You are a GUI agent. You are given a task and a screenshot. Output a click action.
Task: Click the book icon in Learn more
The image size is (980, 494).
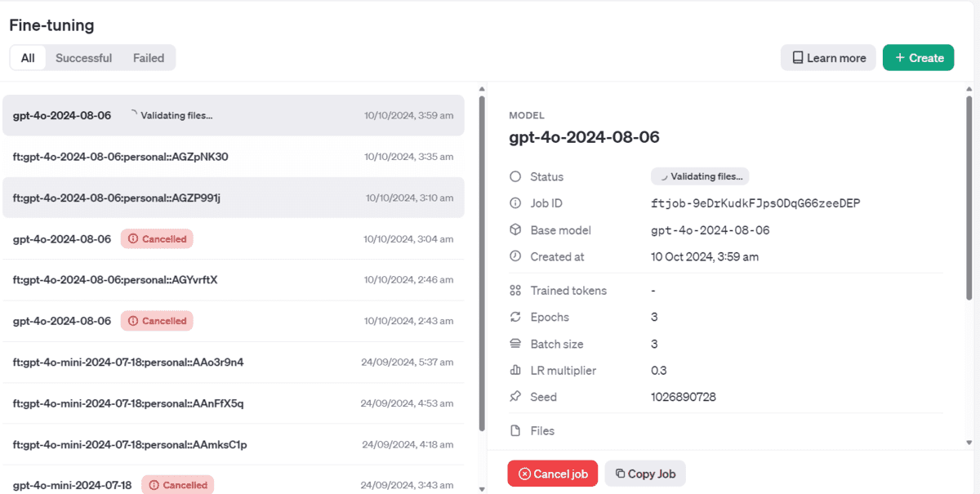[798, 58]
